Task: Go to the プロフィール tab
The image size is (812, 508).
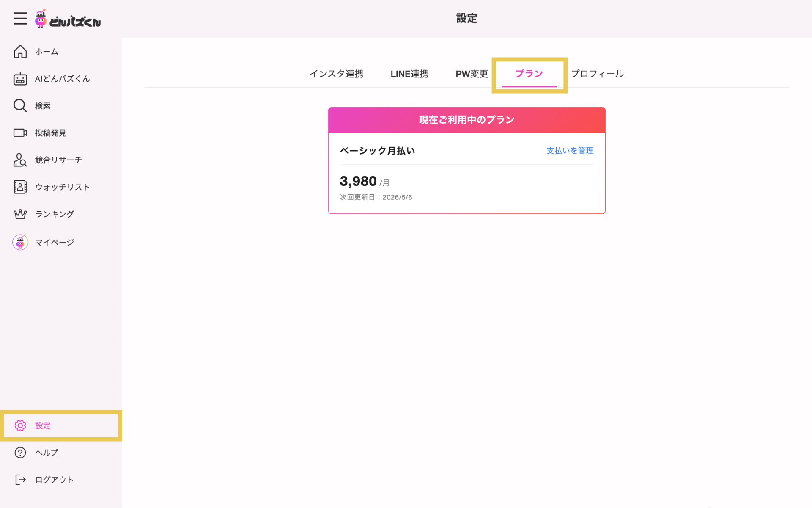Action: (597, 74)
